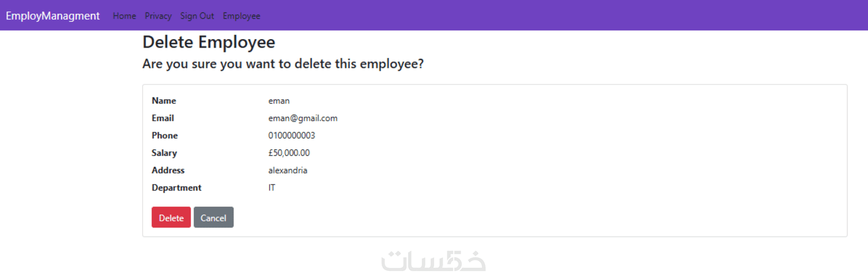
Task: Click the EmployManagment brand logo link
Action: tap(53, 16)
